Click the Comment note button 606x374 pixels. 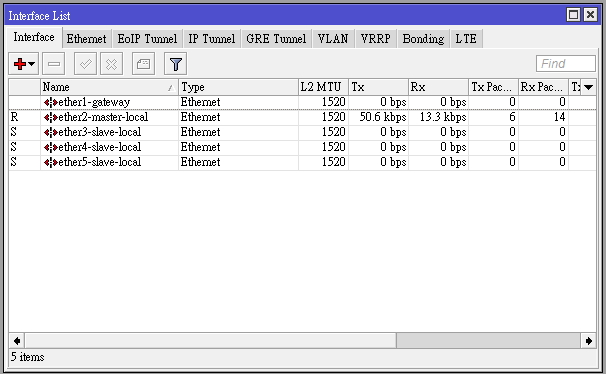pos(143,64)
